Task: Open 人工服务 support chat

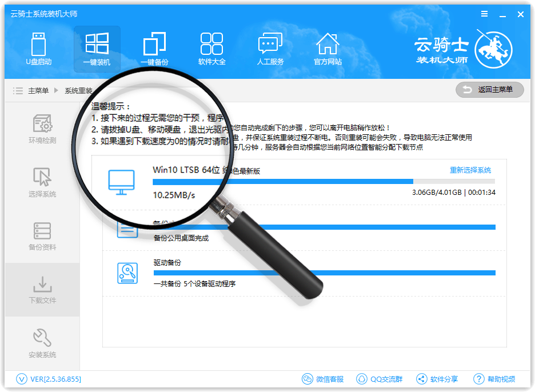Action: (270, 49)
